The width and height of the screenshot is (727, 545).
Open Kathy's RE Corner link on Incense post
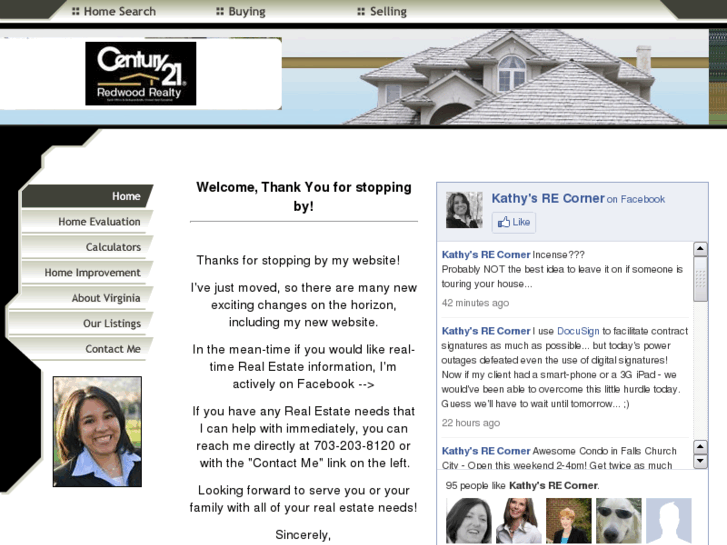tap(485, 255)
